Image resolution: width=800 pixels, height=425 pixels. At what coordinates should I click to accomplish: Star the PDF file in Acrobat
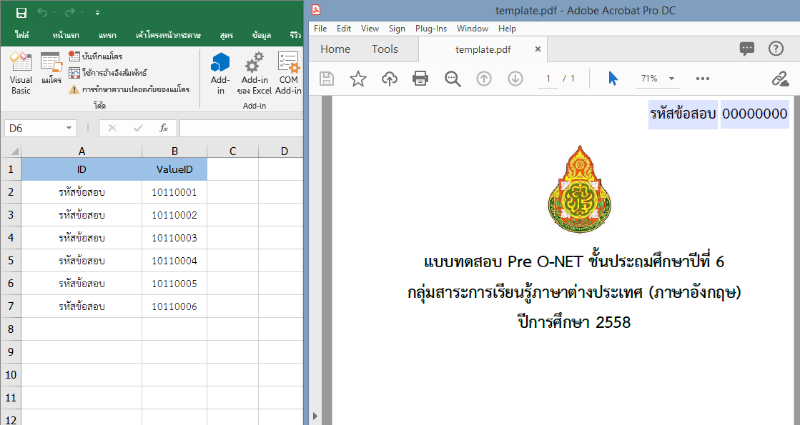[358, 78]
